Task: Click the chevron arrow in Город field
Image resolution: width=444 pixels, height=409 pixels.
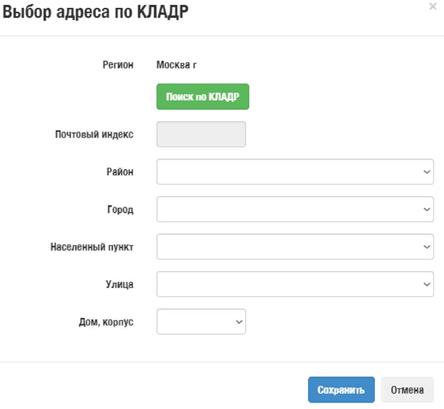Action: (x=427, y=209)
